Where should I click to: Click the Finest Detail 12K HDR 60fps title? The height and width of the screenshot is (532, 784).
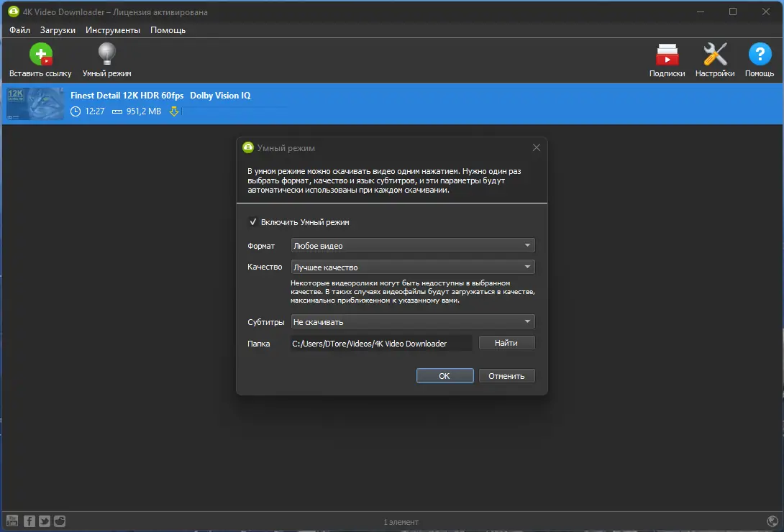[127, 96]
